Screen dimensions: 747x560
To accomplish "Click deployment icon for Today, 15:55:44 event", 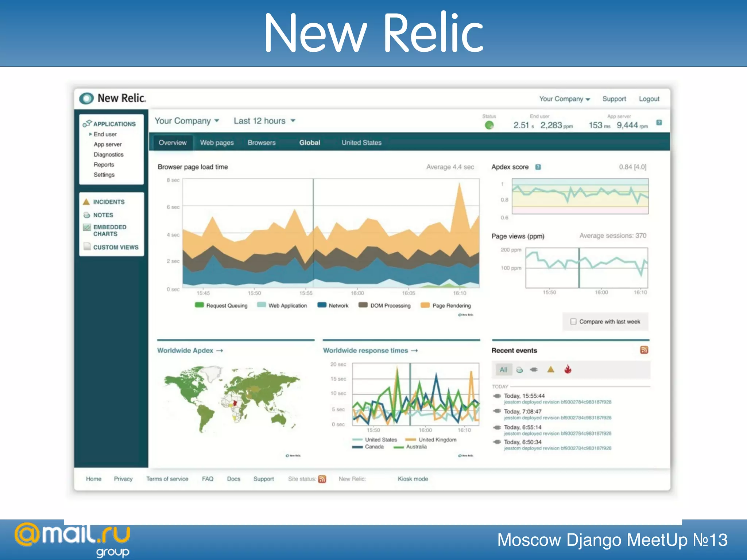I will pyautogui.click(x=497, y=396).
